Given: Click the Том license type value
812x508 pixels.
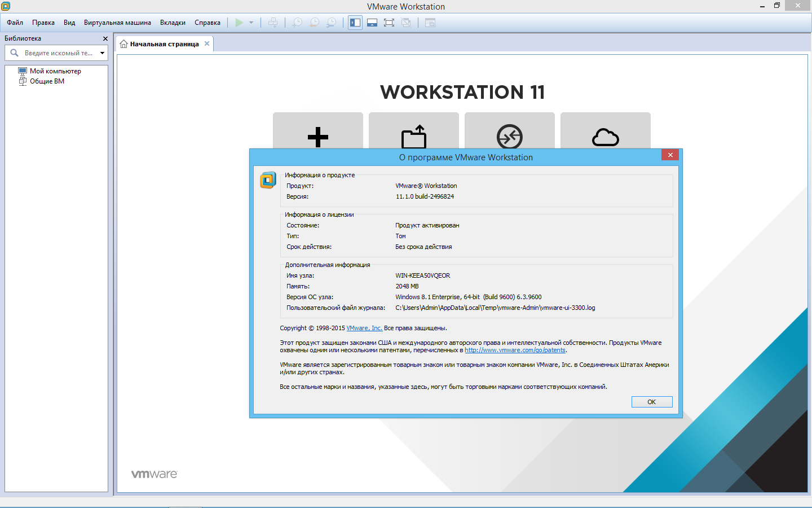Looking at the screenshot, I should [x=400, y=236].
